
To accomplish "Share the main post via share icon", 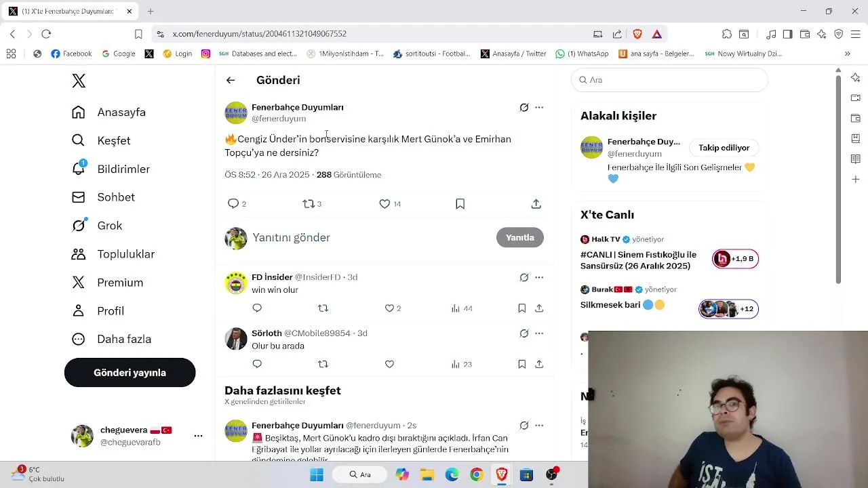I will (x=536, y=204).
